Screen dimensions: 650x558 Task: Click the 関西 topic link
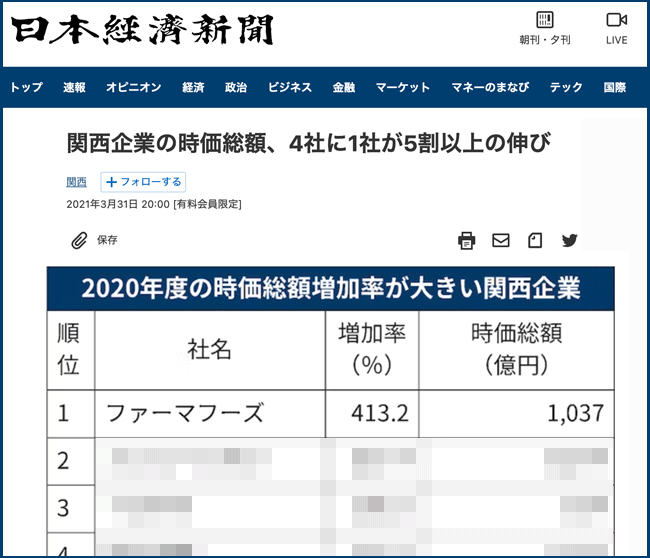tap(76, 182)
